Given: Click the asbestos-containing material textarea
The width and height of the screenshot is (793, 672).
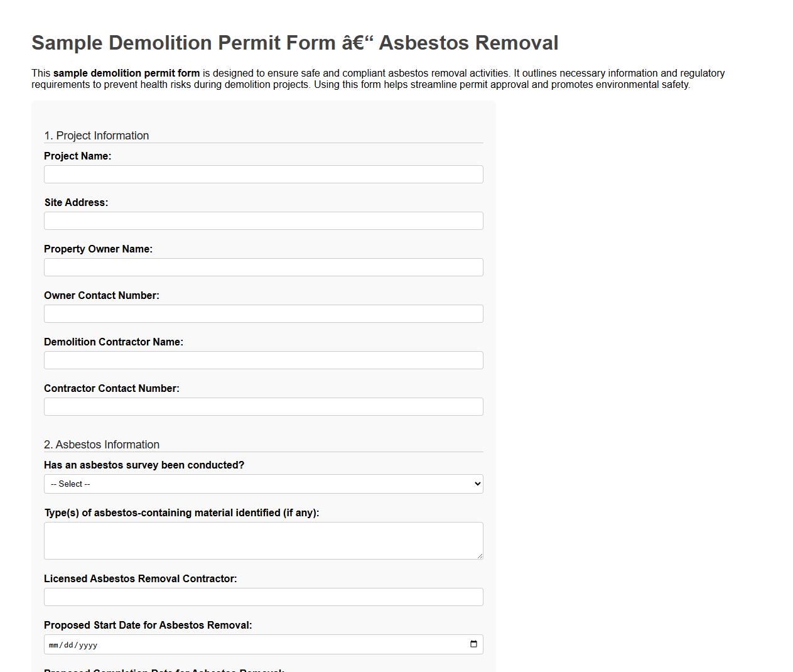Looking at the screenshot, I should [264, 539].
